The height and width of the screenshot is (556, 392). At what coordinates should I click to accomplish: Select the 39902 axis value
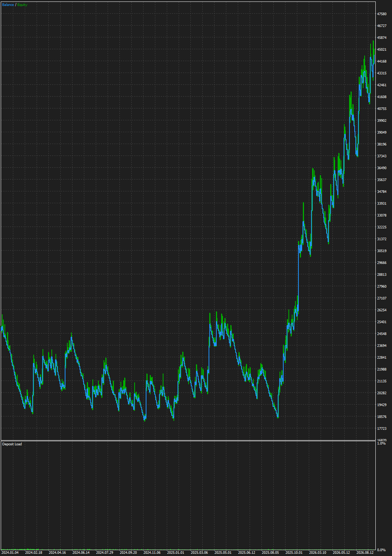382,121
